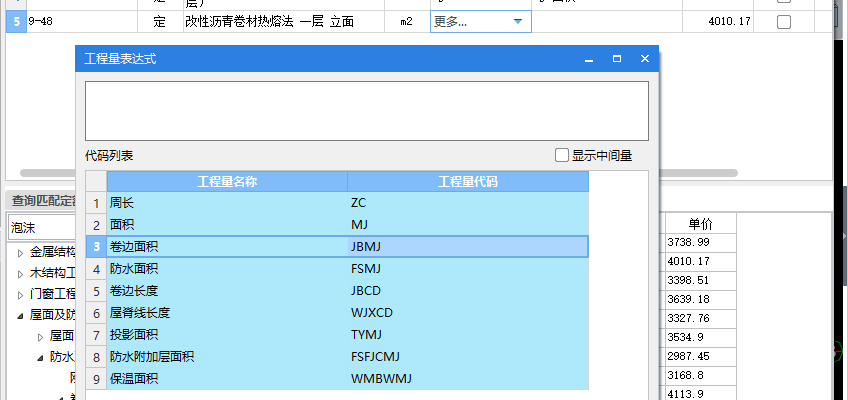
Task: Click the 单价 column header
Action: 701,223
